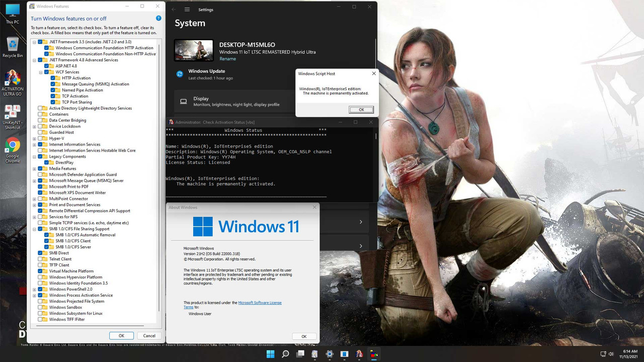
Task: Enable Windows Subsystem for Linux checkbox
Action: [40, 313]
